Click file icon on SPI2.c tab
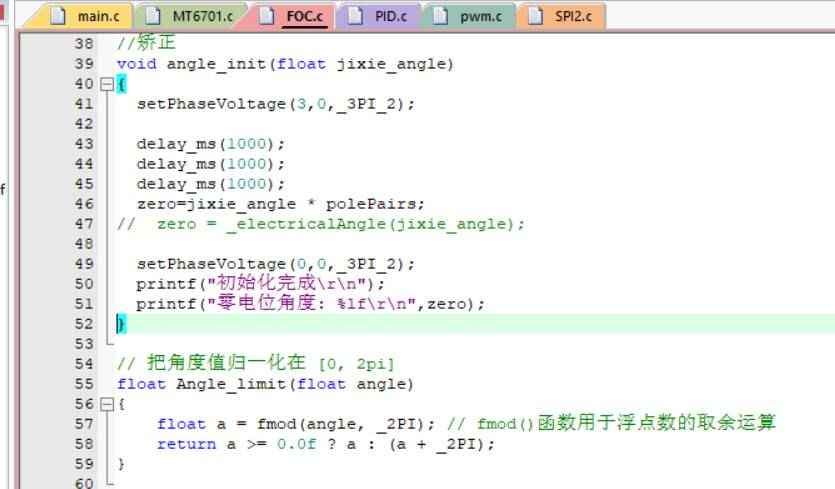The height and width of the screenshot is (489, 835). 535,16
